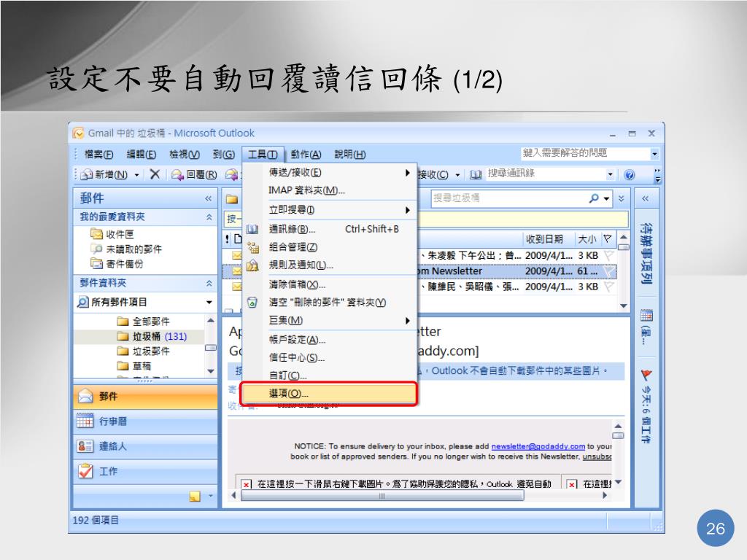This screenshot has width=747, height=560.
Task: Click the calendar icon in to-do bar
Action: pyautogui.click(x=646, y=315)
